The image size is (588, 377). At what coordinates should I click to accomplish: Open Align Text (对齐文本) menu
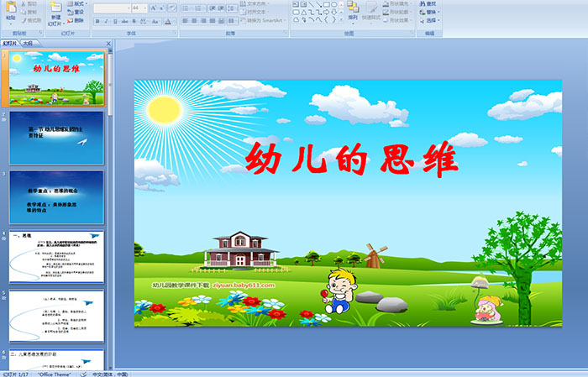254,12
